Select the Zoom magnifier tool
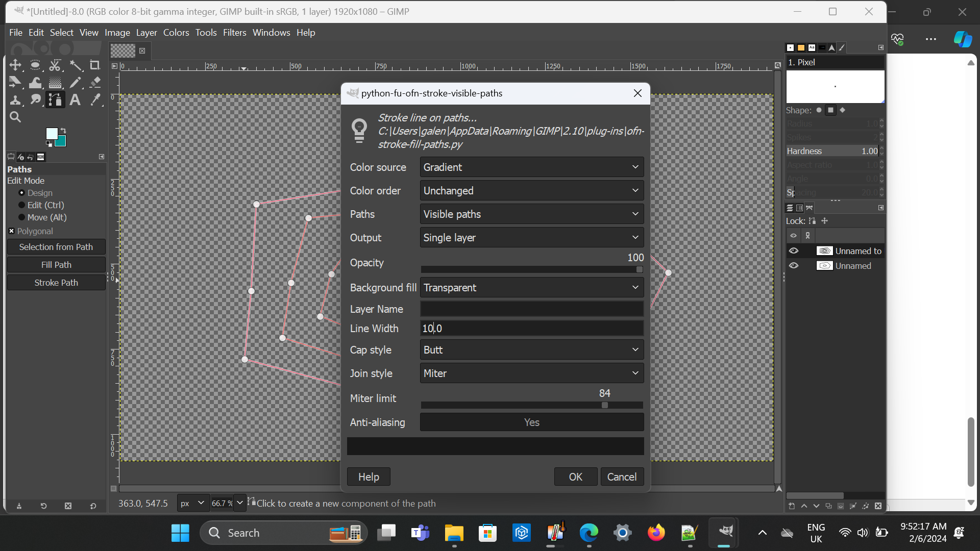 coord(15,117)
